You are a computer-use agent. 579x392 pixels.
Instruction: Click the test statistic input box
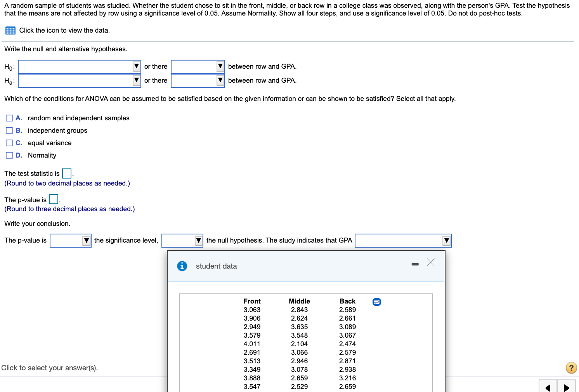(67, 173)
